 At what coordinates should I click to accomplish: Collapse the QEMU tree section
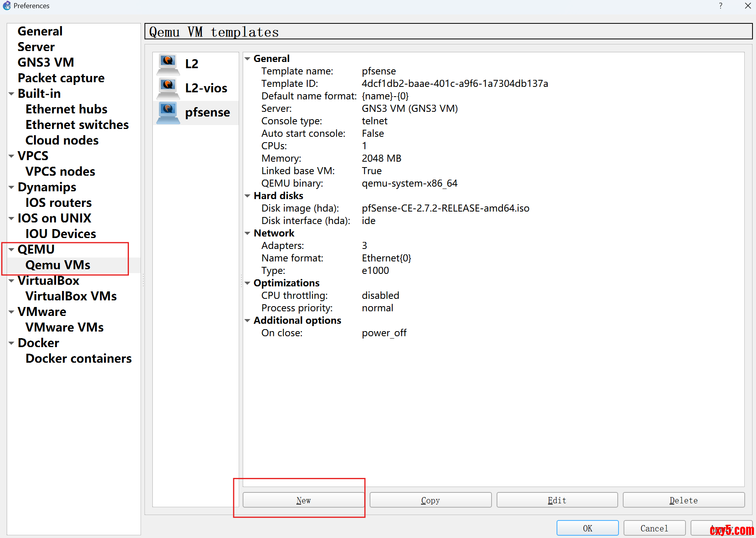coord(11,250)
